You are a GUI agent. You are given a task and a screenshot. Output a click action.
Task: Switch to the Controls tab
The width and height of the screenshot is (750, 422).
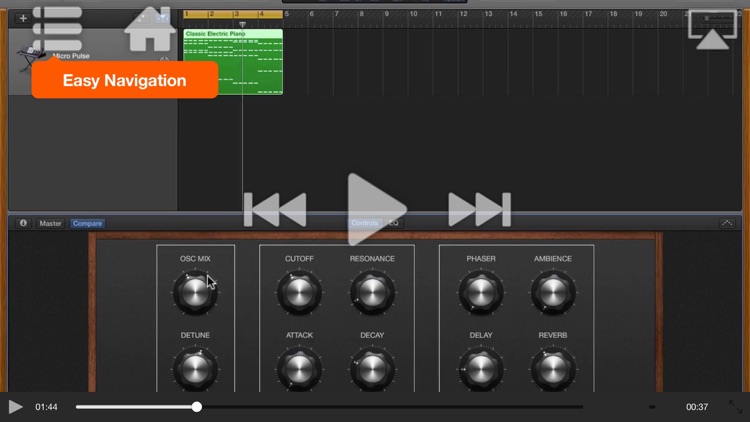click(x=364, y=223)
